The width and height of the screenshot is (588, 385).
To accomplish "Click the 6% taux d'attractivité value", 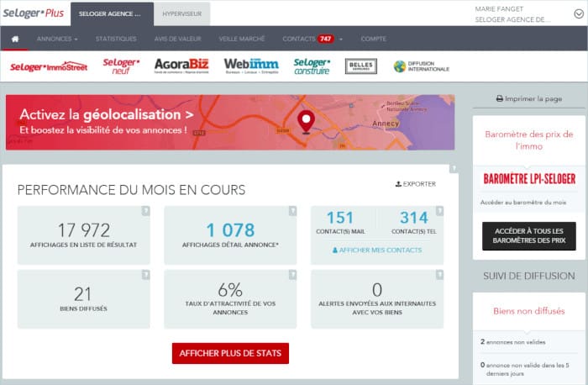I will (230, 290).
